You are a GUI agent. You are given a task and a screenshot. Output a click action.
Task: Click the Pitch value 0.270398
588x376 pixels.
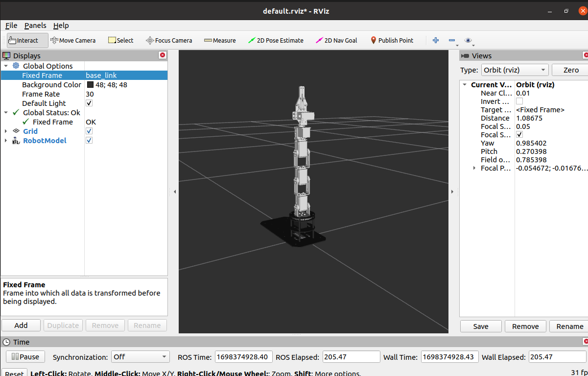click(531, 151)
